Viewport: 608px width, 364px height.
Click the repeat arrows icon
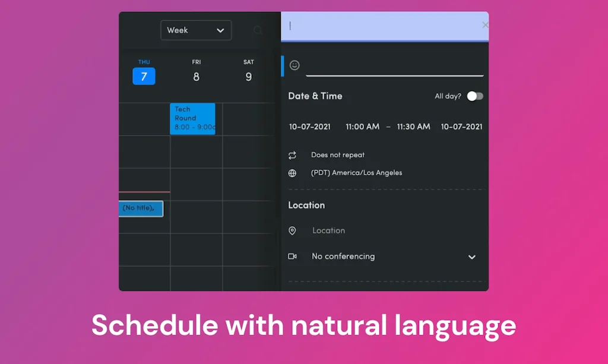[292, 156]
